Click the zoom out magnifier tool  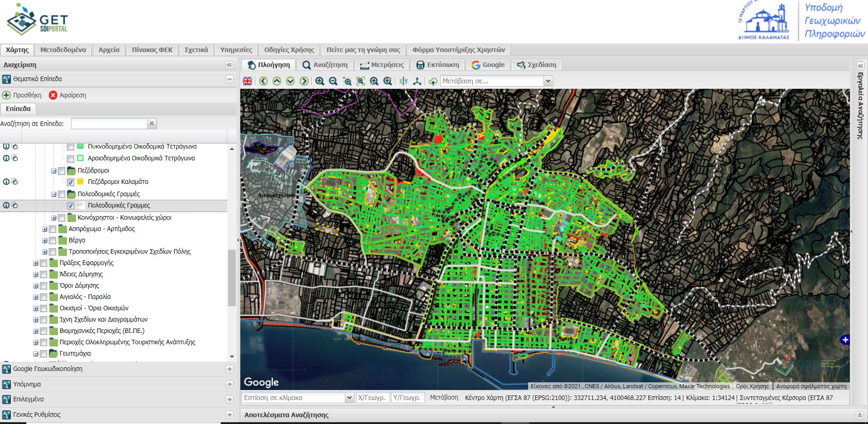click(x=333, y=81)
